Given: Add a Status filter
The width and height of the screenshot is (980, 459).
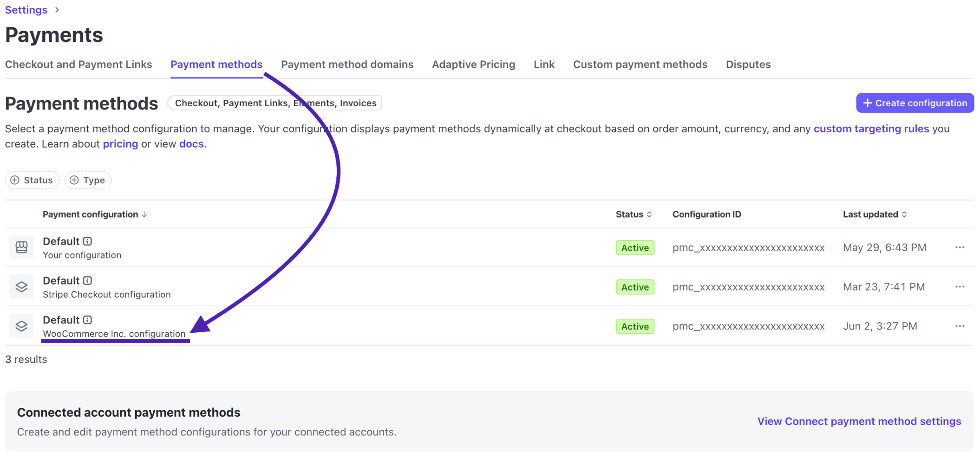Looking at the screenshot, I should pos(32,180).
